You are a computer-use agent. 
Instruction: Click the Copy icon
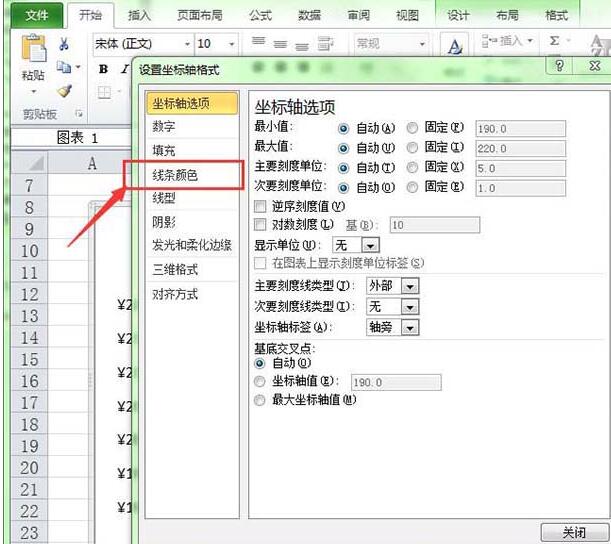64,67
